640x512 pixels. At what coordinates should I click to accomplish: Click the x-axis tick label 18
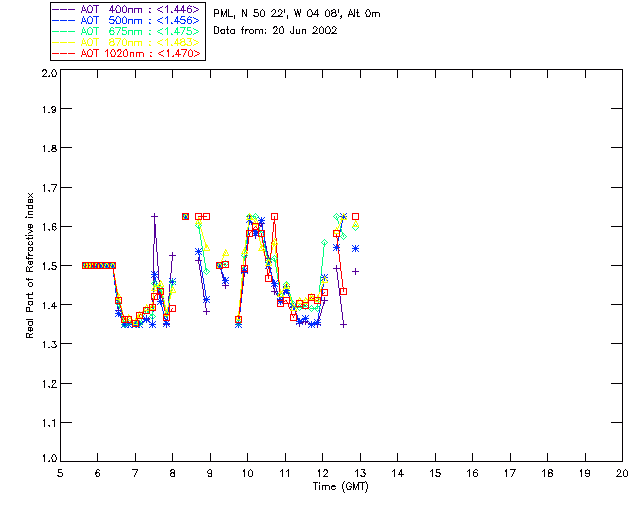(x=547, y=473)
